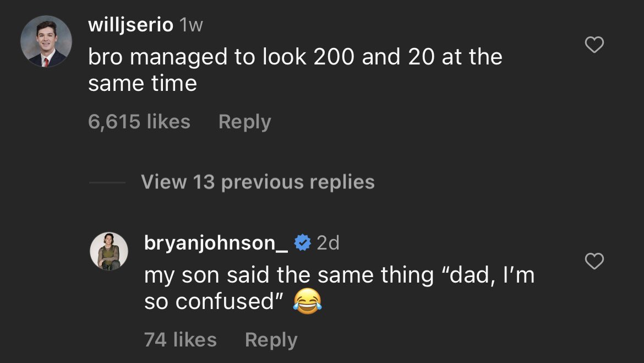
Task: Open bryanjohnson_'s profile picture
Action: click(x=109, y=251)
